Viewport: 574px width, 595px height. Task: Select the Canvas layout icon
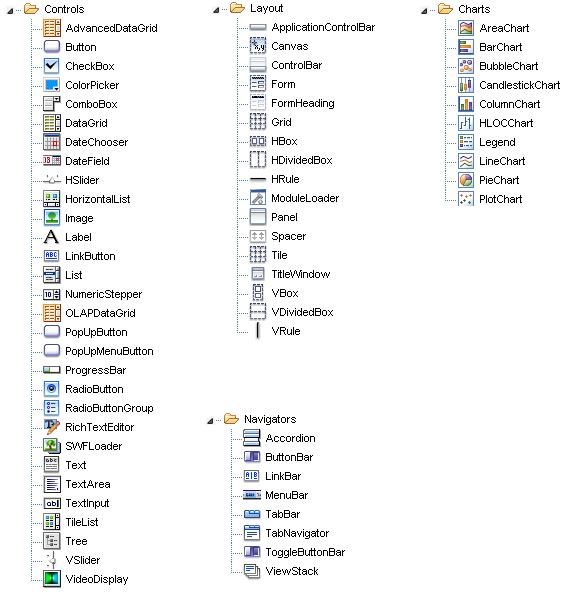click(258, 46)
